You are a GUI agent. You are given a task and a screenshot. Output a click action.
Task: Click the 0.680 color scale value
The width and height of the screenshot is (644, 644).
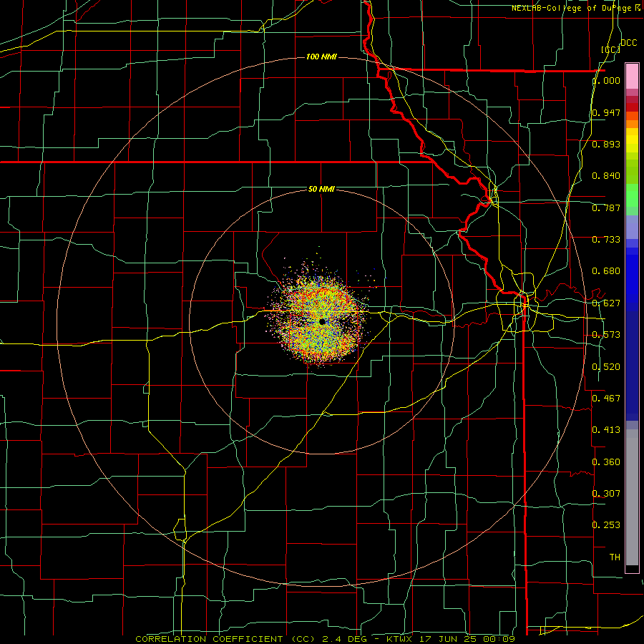coord(606,271)
